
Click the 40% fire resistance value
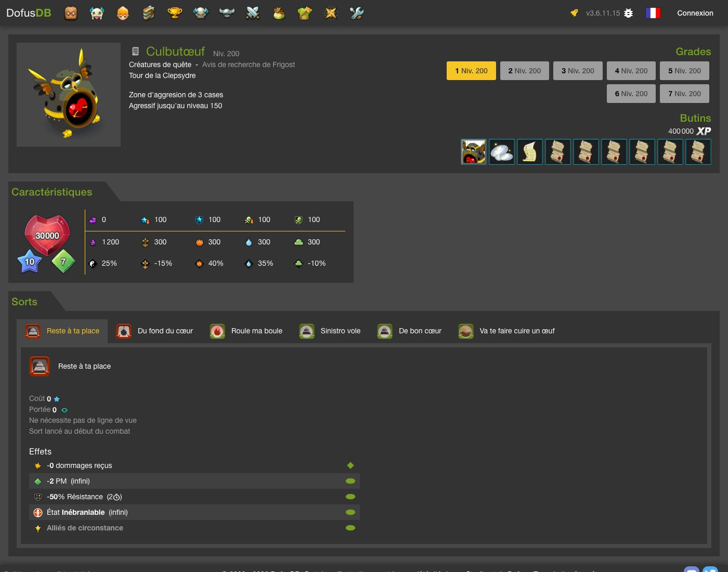coord(216,263)
